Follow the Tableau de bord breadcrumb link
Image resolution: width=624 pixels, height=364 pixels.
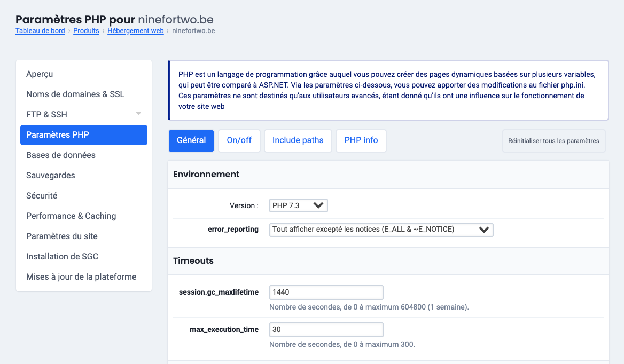click(x=40, y=31)
